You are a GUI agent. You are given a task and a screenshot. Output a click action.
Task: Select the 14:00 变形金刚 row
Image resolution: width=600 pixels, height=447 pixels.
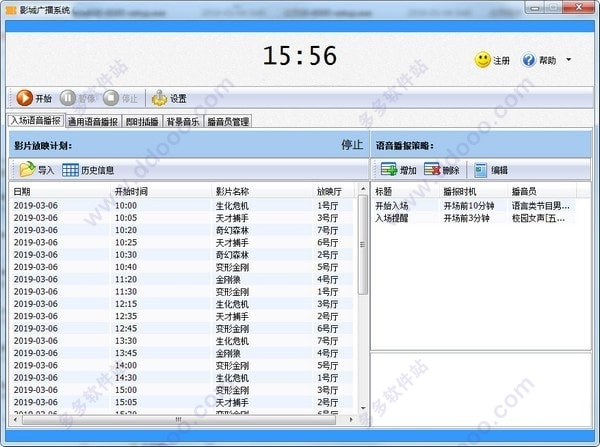(182, 365)
